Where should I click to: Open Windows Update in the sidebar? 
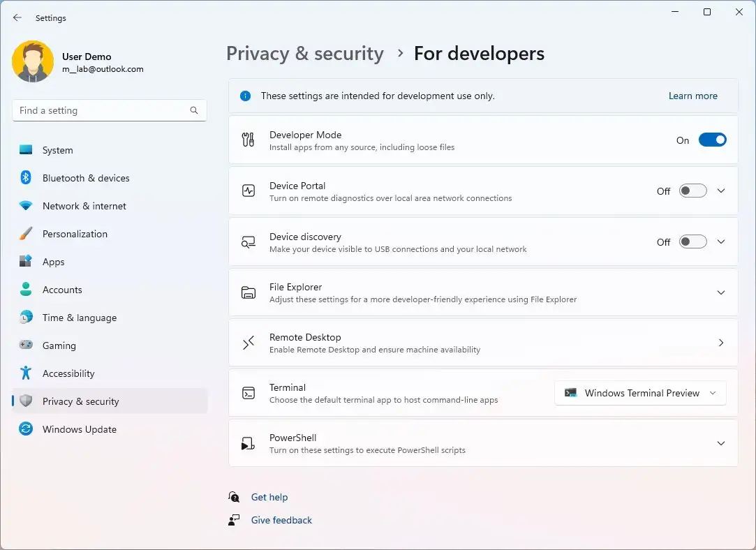(x=79, y=429)
